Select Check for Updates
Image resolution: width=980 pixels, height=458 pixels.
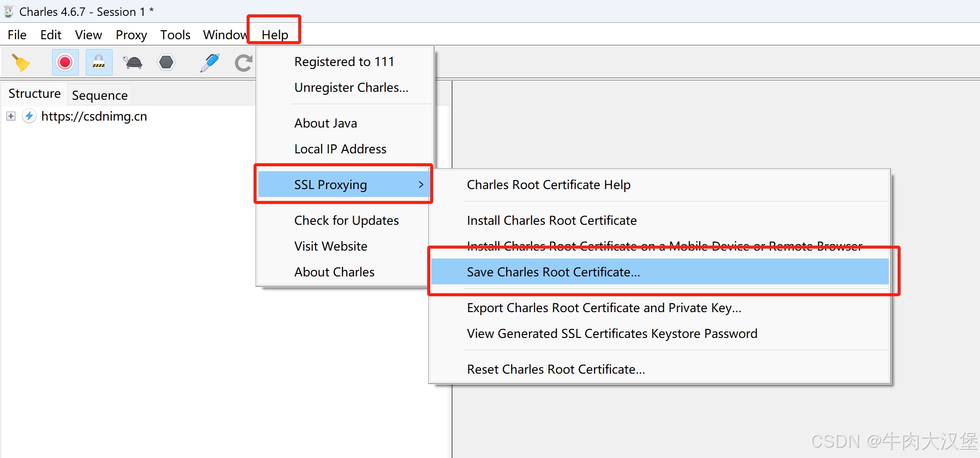[x=344, y=220]
